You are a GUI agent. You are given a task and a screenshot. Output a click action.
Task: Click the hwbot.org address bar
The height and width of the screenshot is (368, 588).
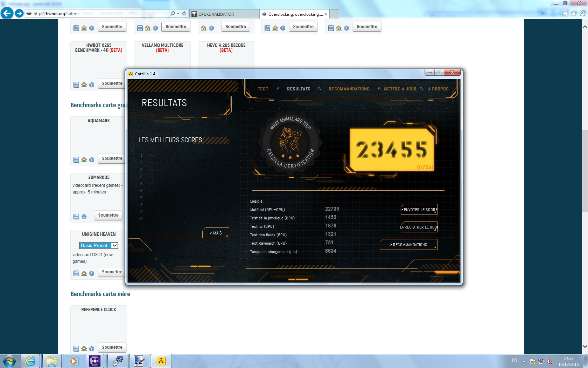coord(98,14)
